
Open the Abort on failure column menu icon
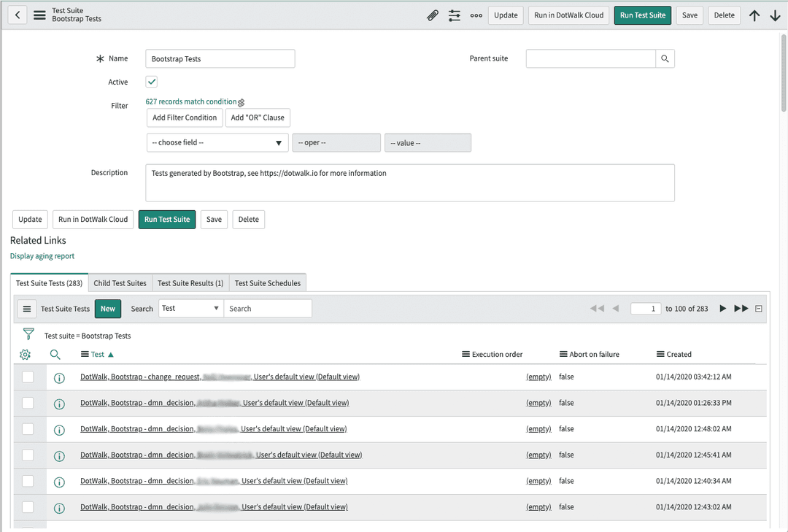[x=563, y=354]
